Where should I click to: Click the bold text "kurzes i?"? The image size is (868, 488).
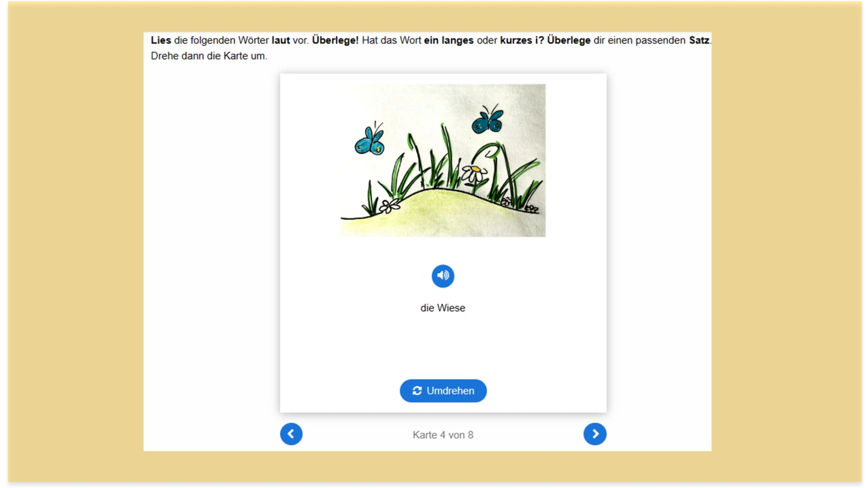522,41
